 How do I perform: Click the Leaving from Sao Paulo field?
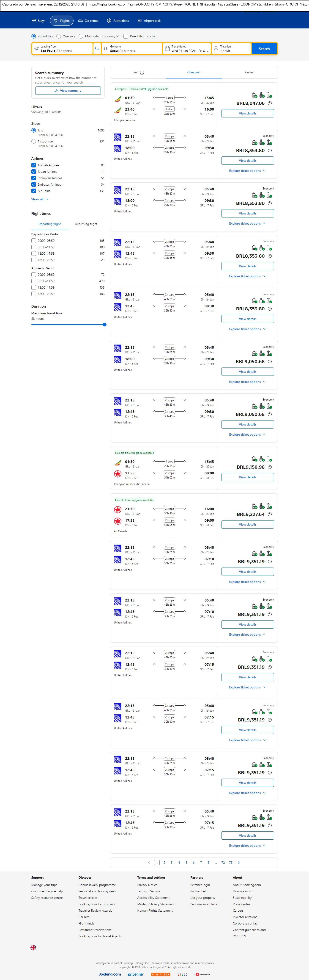pyautogui.click(x=62, y=49)
